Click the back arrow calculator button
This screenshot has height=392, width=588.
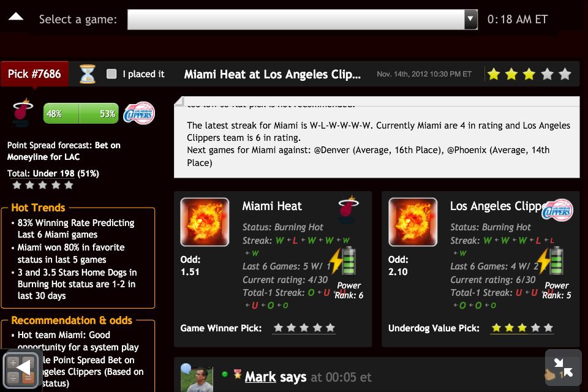click(21, 369)
